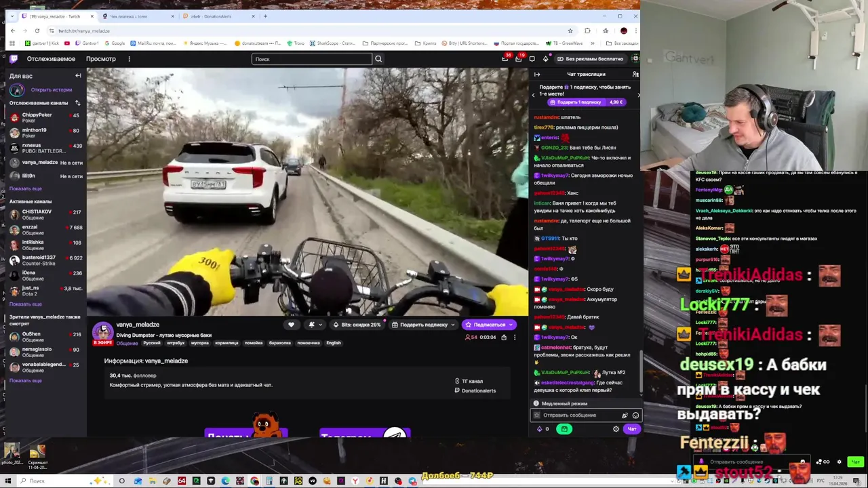Click 'Подарите 1 подписку' gift button in chat
868x488 pixels.
[587, 102]
